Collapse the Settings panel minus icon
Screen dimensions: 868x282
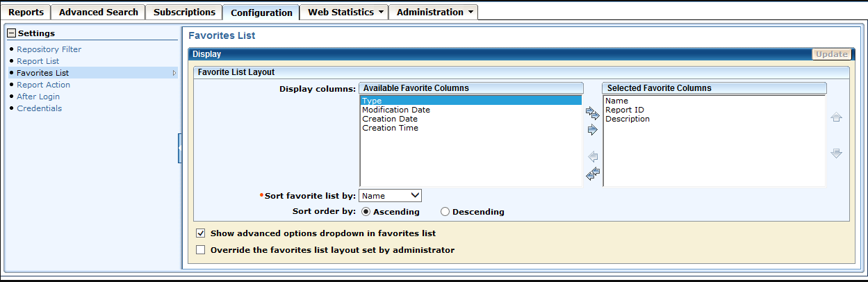coord(11,33)
